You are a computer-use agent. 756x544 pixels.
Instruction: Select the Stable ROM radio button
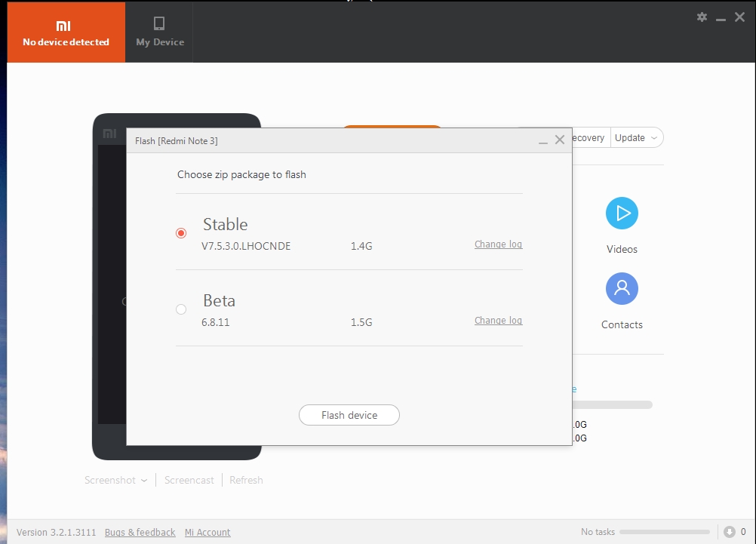click(181, 233)
